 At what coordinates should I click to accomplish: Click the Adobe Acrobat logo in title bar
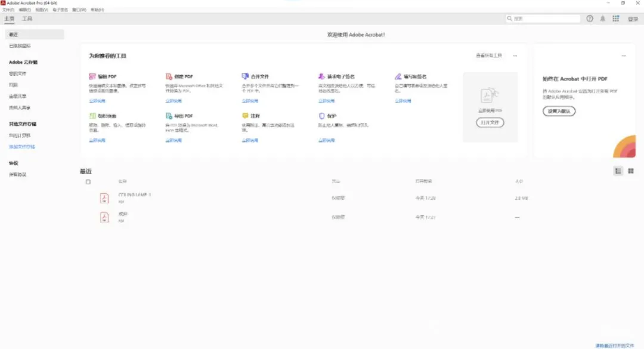(x=3, y=3)
